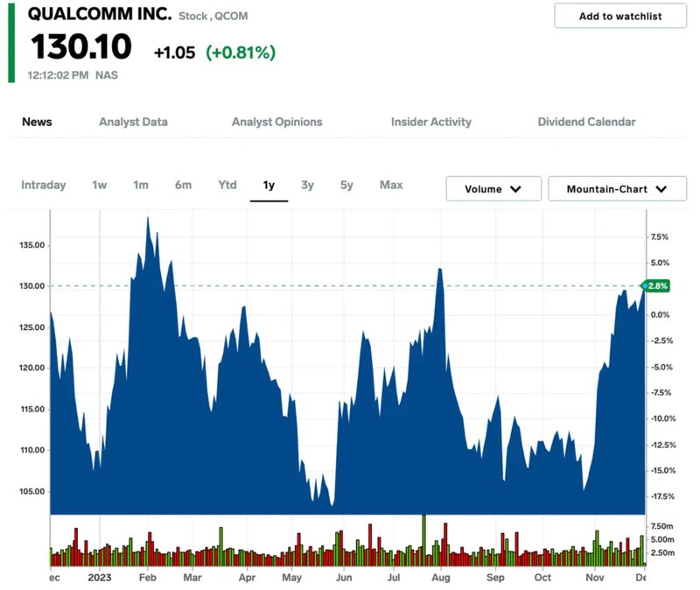Select the Dividend Calendar tab
This screenshot has width=700, height=590.
[586, 122]
